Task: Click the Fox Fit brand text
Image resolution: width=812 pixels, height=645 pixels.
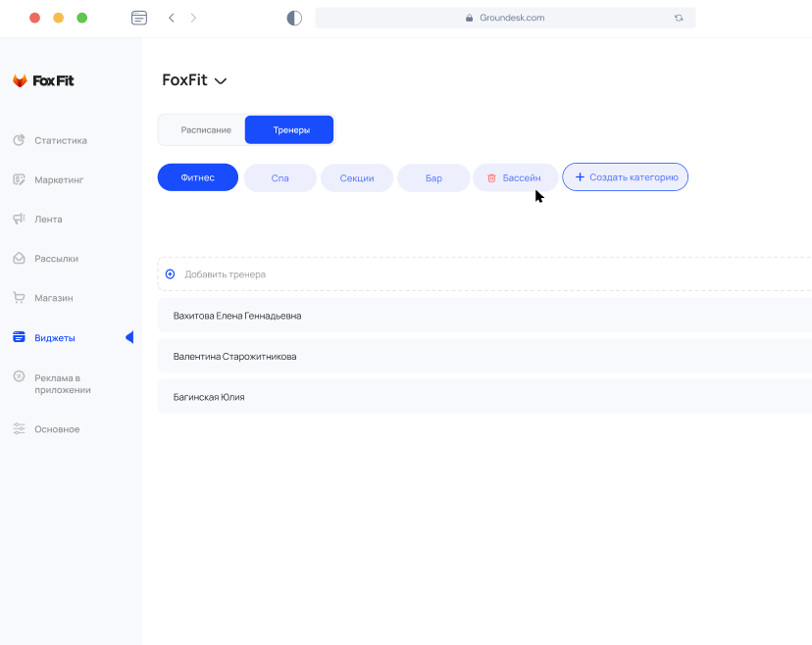Action: coord(53,80)
